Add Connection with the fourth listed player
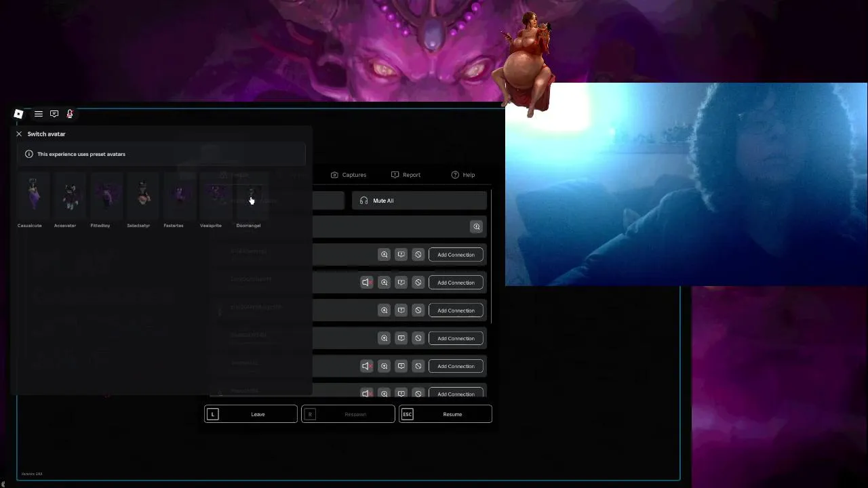 pos(456,338)
